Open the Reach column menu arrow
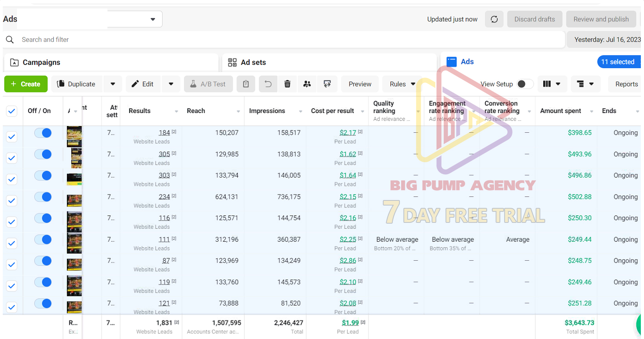 click(x=238, y=111)
